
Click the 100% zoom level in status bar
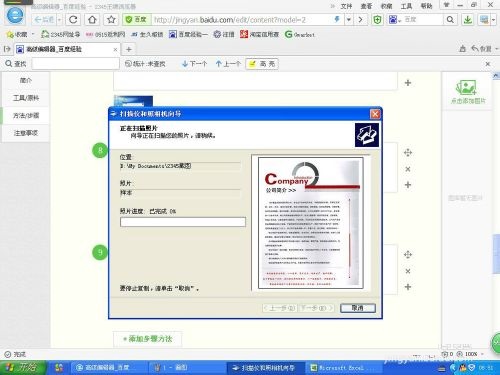471,354
